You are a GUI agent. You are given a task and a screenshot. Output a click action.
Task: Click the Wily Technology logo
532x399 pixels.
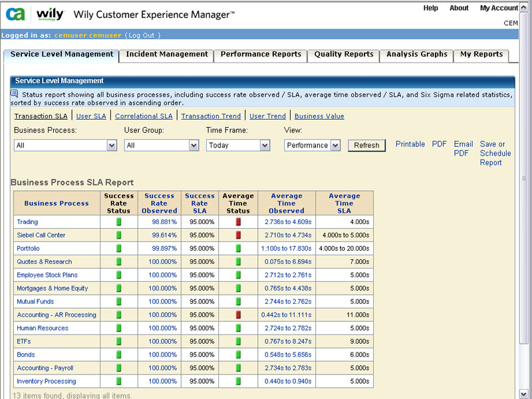point(50,14)
